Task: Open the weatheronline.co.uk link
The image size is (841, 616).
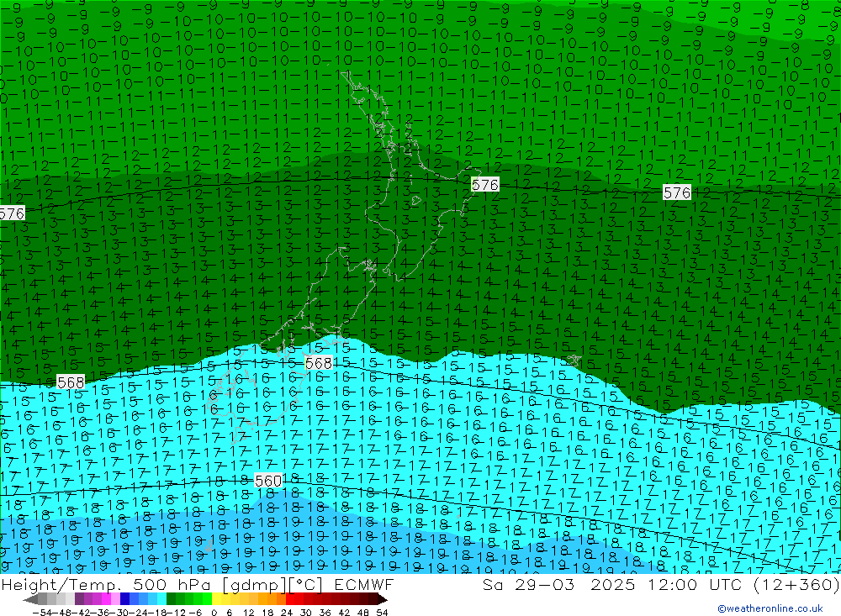Action: [770, 608]
